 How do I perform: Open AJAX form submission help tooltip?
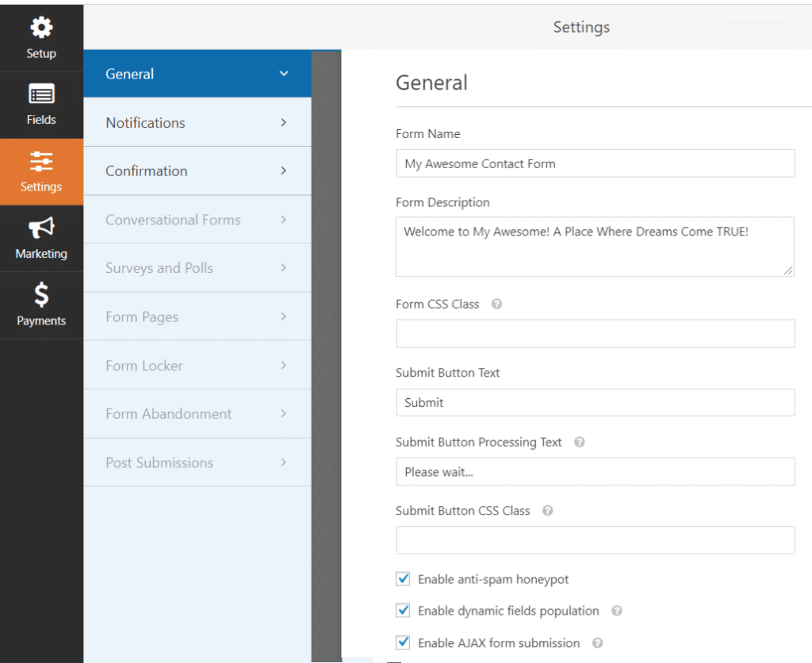click(x=597, y=643)
